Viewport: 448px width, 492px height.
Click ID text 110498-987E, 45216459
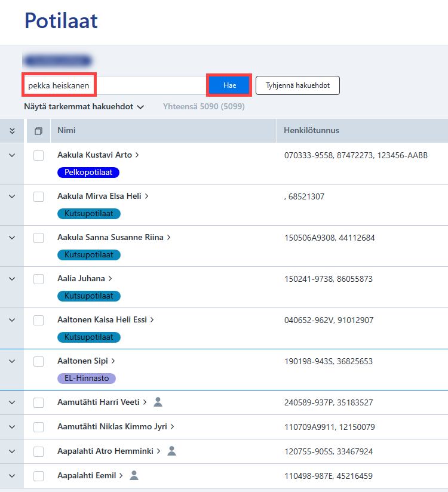(x=329, y=476)
